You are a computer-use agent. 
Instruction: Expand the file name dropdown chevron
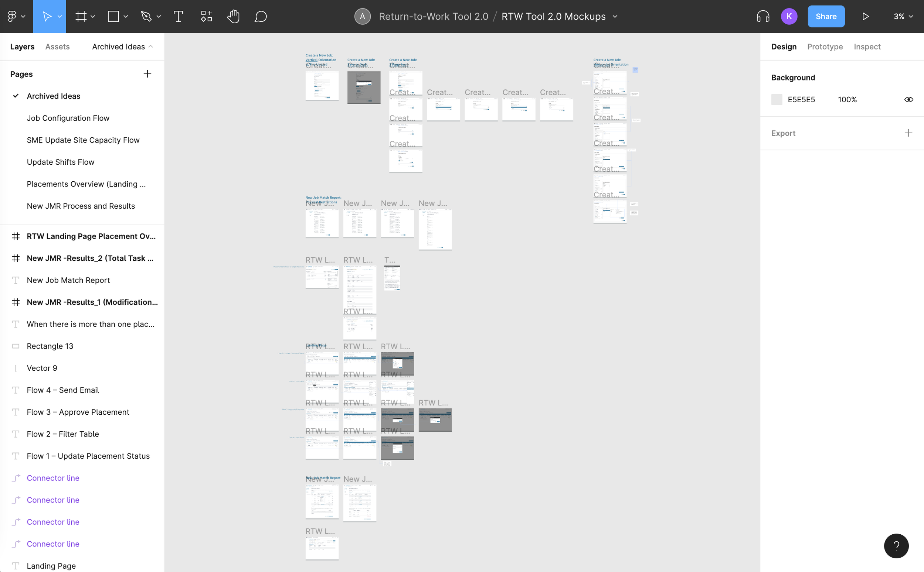click(615, 16)
